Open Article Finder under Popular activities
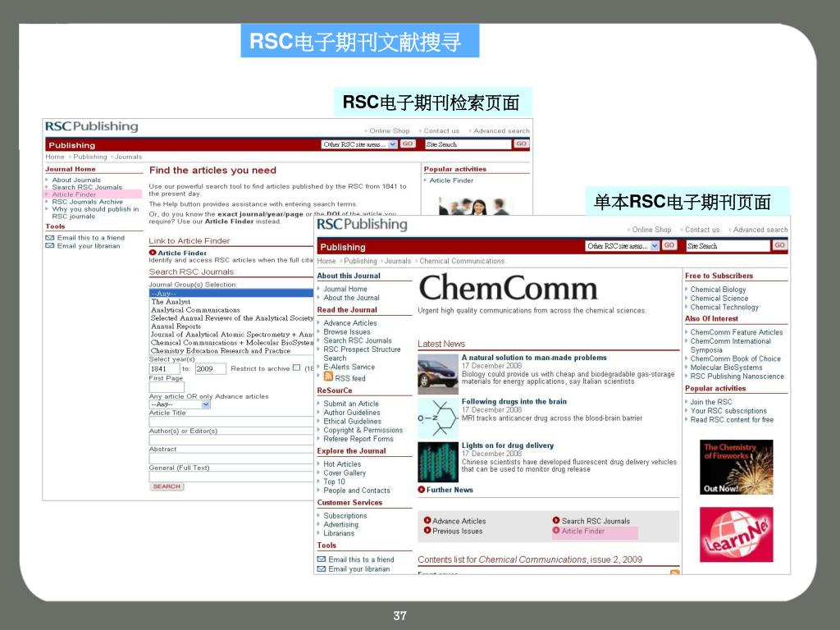Screen dimensions: 840x630 coord(451,180)
